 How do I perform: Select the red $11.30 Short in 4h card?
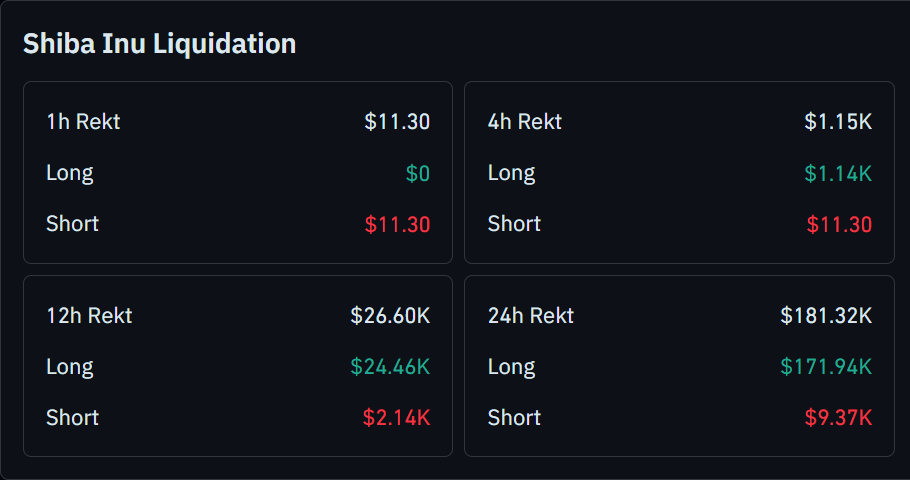[839, 224]
